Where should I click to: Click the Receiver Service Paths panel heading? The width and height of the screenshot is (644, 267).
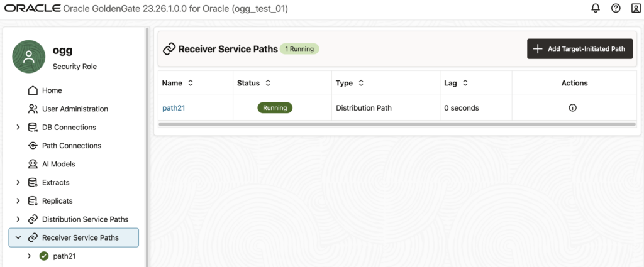[x=228, y=49]
